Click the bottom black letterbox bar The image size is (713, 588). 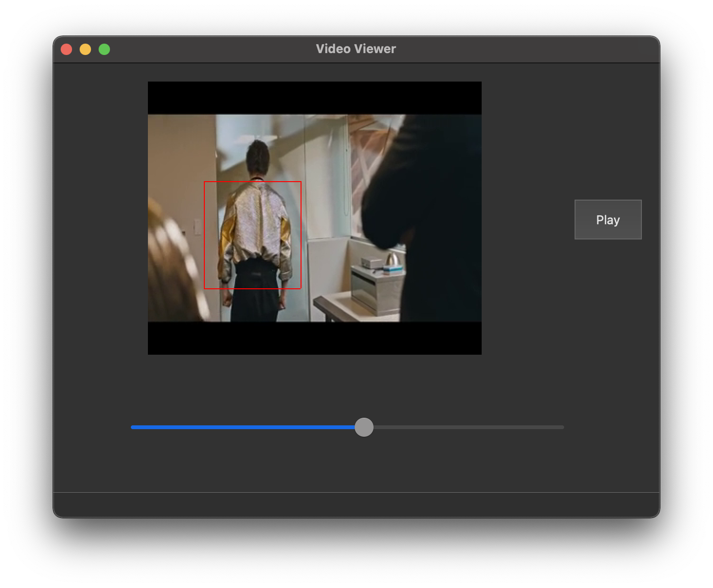coord(315,338)
